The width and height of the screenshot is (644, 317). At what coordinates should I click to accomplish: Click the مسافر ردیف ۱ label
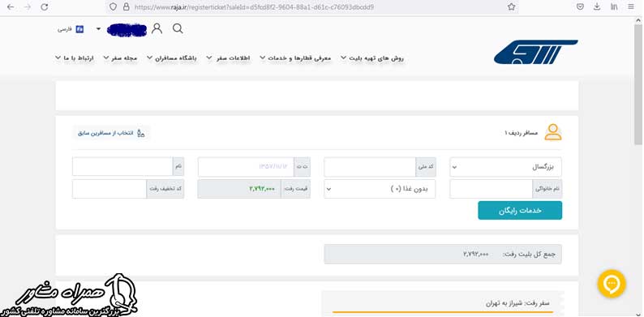522,133
